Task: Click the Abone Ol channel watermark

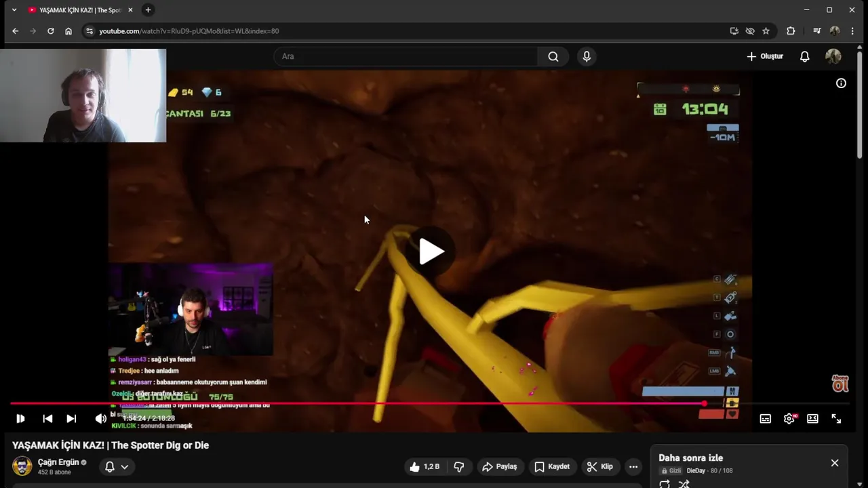Action: click(840, 384)
